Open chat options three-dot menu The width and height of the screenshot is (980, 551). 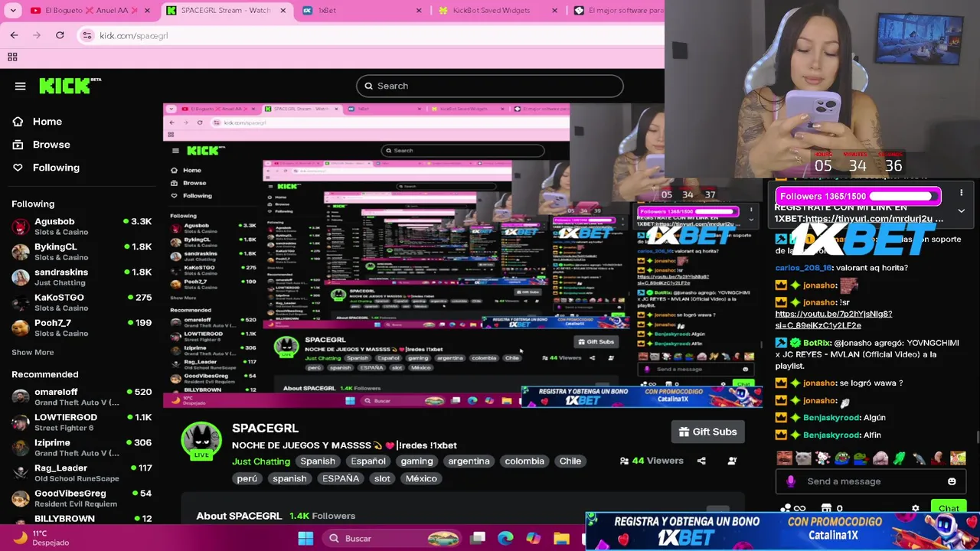(x=961, y=194)
